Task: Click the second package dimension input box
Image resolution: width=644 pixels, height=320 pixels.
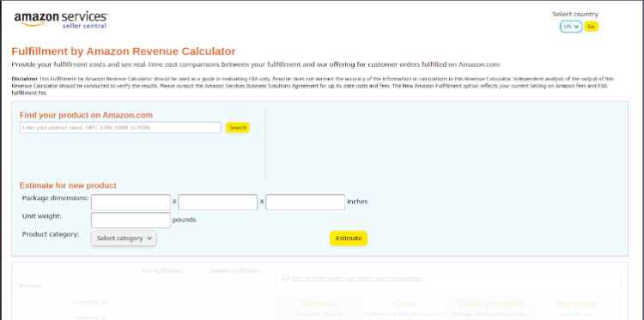Action: click(x=218, y=202)
